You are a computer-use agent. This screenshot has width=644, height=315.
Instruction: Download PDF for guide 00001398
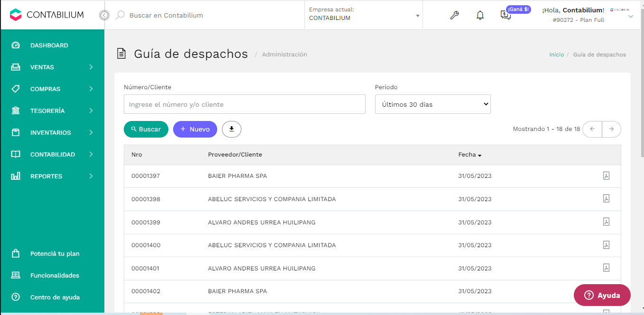[606, 199]
